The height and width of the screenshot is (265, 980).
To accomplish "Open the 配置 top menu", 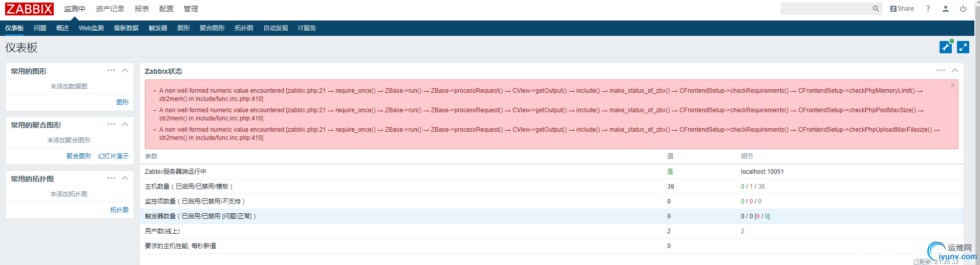I will pos(166,9).
